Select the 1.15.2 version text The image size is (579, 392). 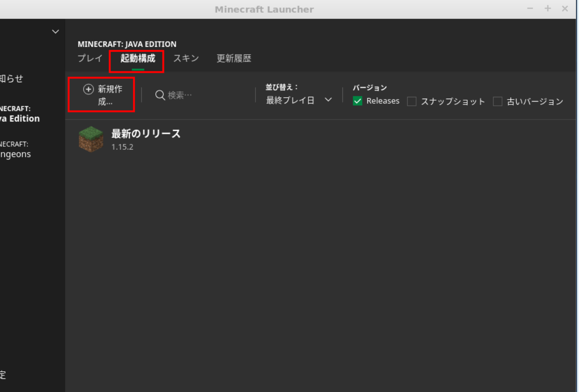pos(122,147)
